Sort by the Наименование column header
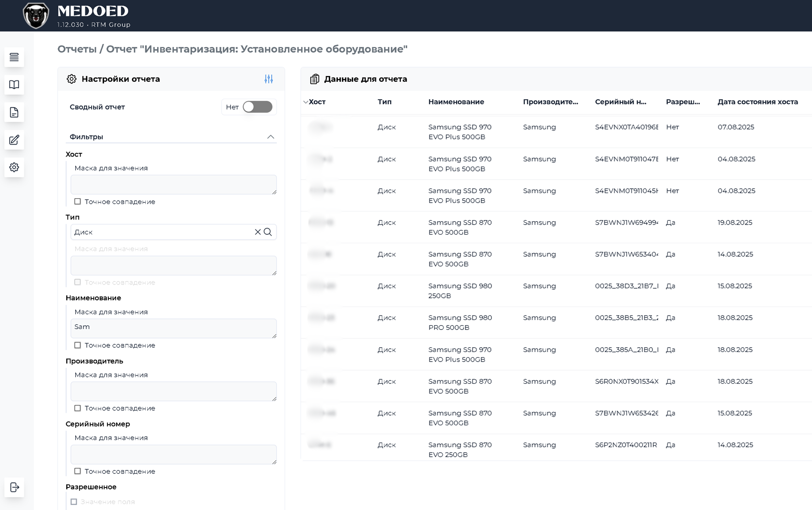 (456, 102)
